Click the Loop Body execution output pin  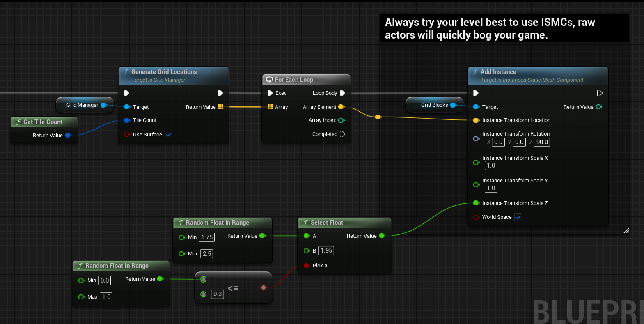point(342,93)
